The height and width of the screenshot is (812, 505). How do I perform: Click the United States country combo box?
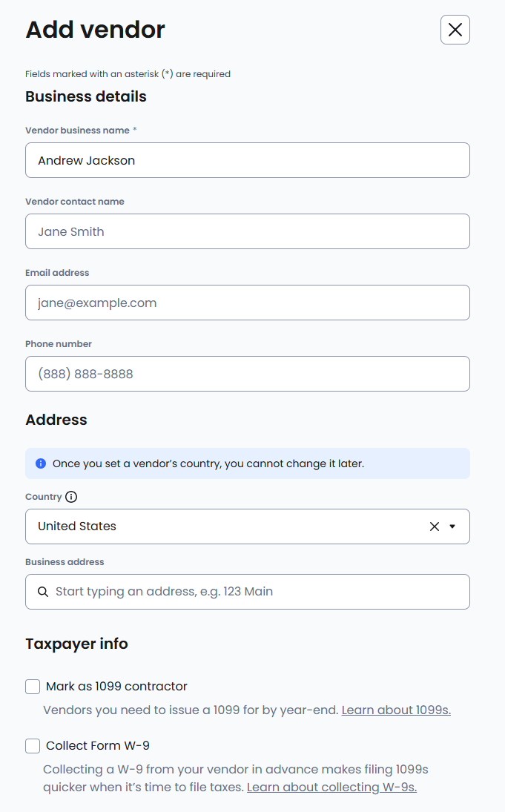(x=222, y=527)
